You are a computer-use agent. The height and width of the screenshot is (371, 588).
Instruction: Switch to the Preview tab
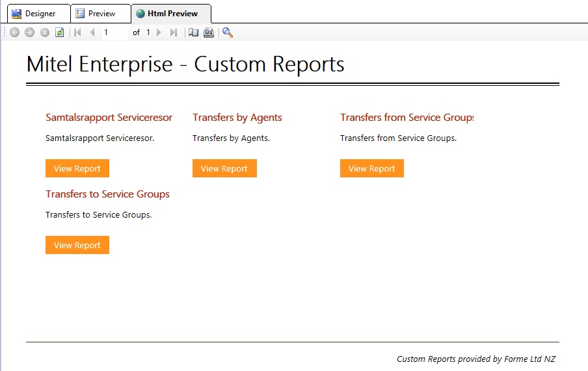(x=100, y=14)
